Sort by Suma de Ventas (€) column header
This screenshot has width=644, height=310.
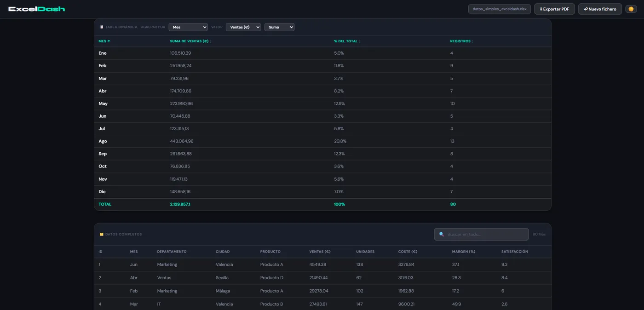[190, 41]
